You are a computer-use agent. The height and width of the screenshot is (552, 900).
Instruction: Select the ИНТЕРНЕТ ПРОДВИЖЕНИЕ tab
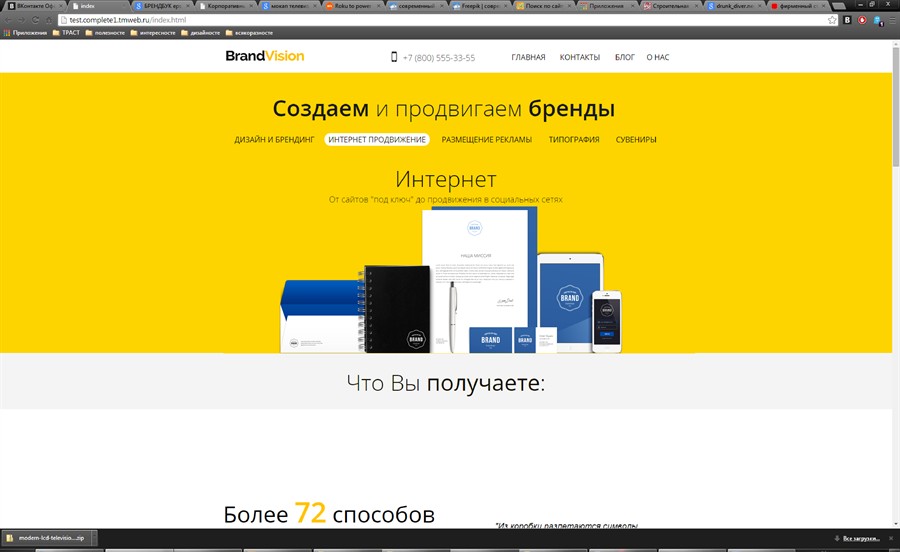point(377,140)
